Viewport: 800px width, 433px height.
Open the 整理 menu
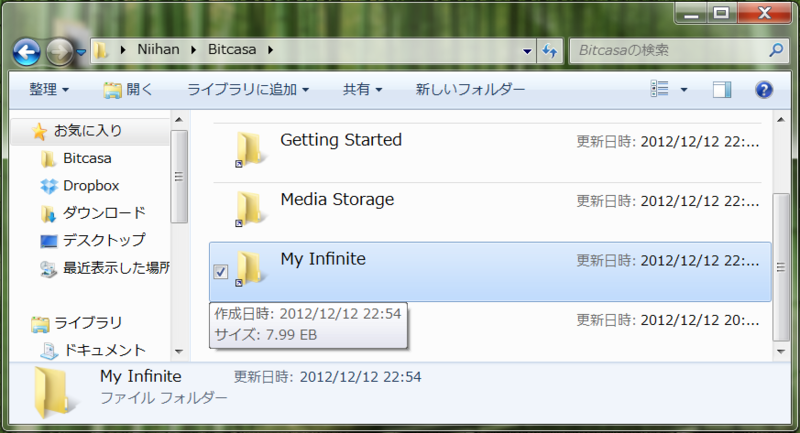tap(48, 90)
